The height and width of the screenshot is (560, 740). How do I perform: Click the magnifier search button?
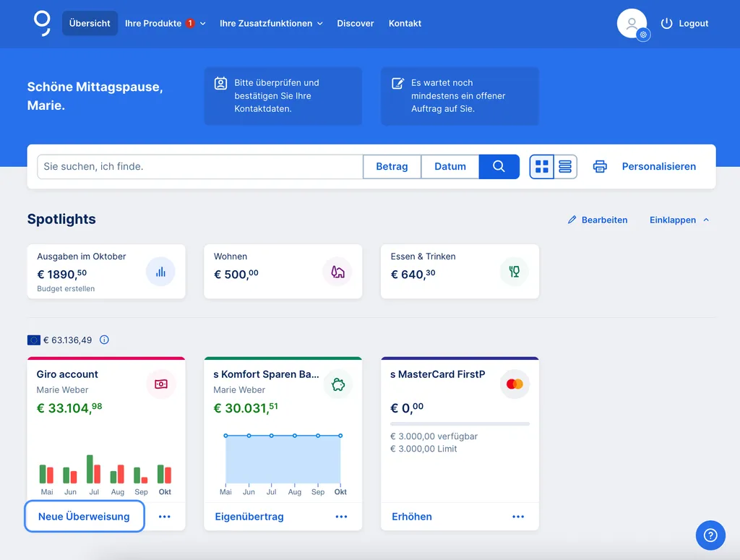499,166
